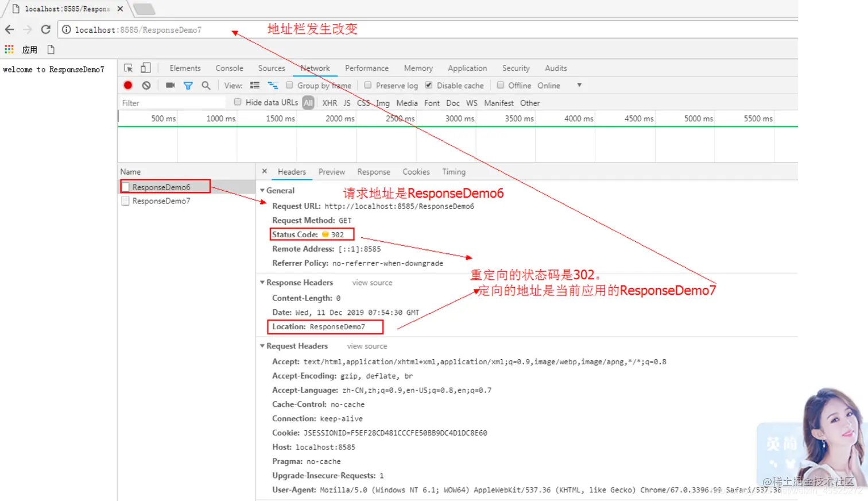Open the Cookies detail tab

(x=416, y=172)
